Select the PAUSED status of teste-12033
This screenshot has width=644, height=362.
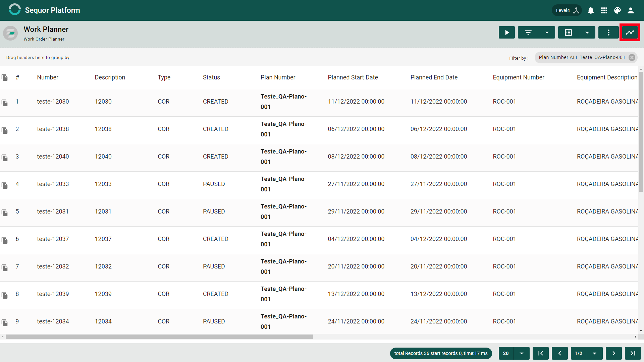pos(214,184)
